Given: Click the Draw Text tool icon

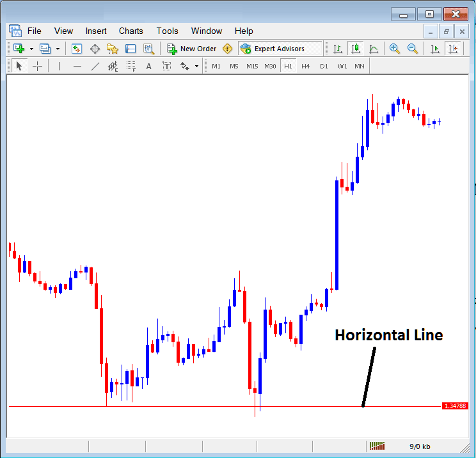Looking at the screenshot, I should [149, 66].
